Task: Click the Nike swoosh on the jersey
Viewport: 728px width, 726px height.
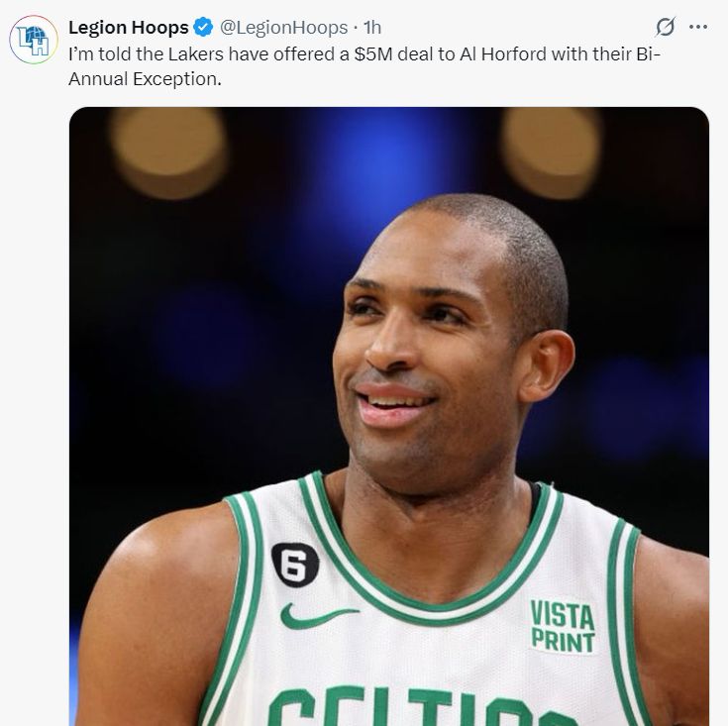Action: click(x=319, y=616)
